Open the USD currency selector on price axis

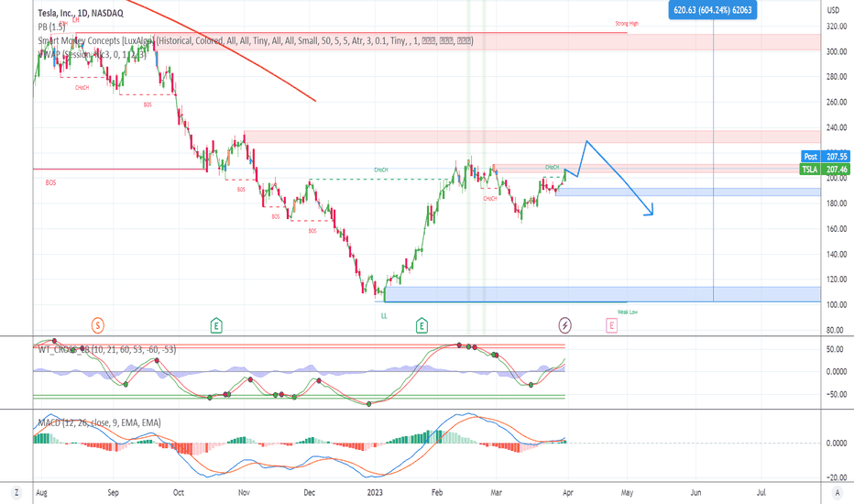pos(833,10)
